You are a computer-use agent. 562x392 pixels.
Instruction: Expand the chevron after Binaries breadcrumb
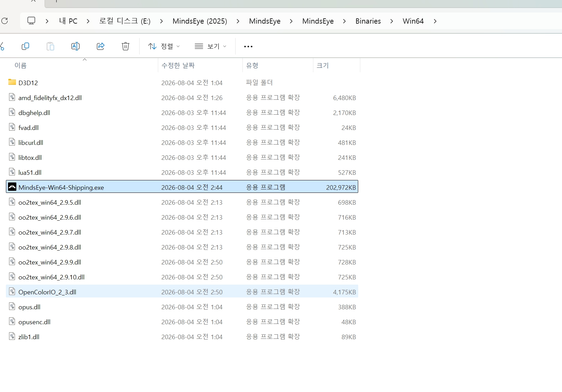[392, 21]
